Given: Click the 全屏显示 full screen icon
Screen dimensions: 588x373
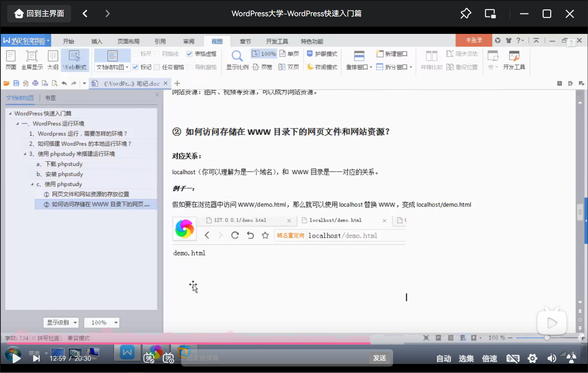Looking at the screenshot, I should [32, 60].
